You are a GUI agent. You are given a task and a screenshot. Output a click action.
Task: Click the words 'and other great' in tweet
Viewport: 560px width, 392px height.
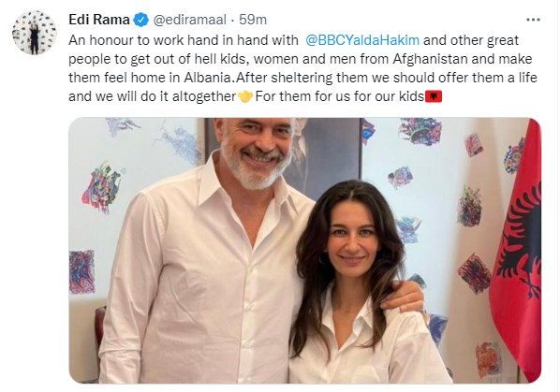click(x=471, y=40)
